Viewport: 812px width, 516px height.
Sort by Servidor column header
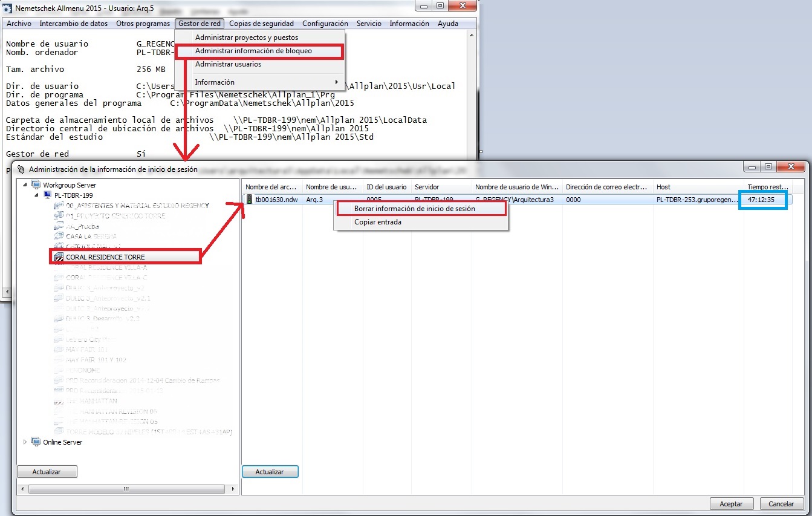441,187
